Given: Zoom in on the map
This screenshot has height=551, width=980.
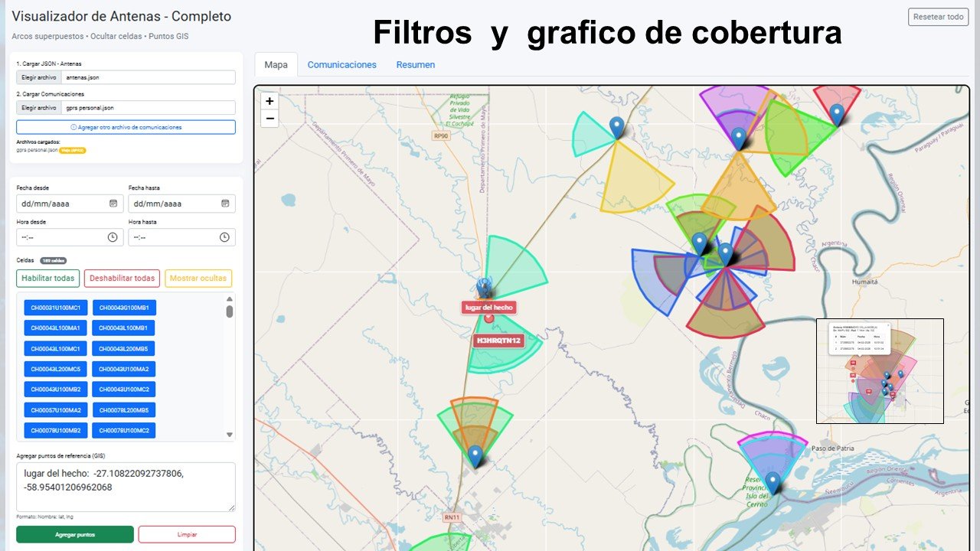Looking at the screenshot, I should [x=269, y=101].
